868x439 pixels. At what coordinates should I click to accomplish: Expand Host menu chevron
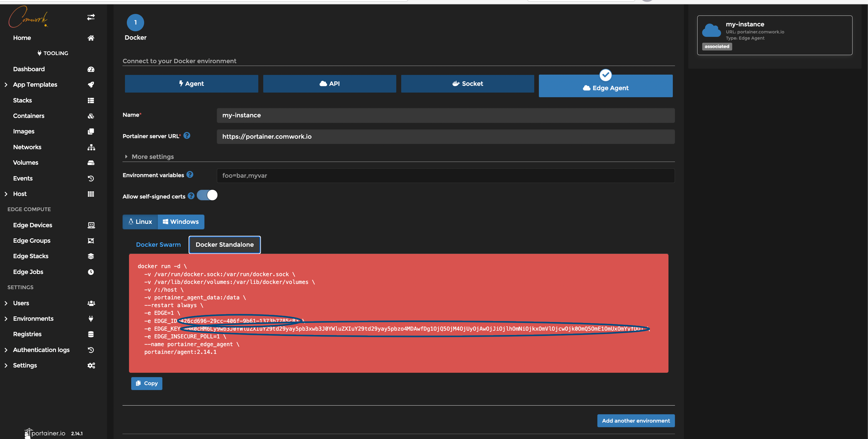pyautogui.click(x=6, y=194)
